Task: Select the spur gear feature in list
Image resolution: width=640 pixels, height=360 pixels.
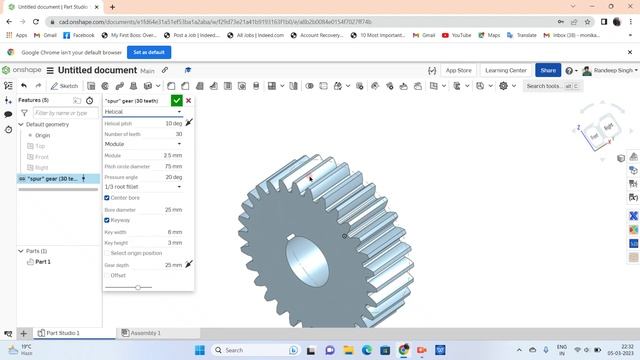Action: [58, 179]
